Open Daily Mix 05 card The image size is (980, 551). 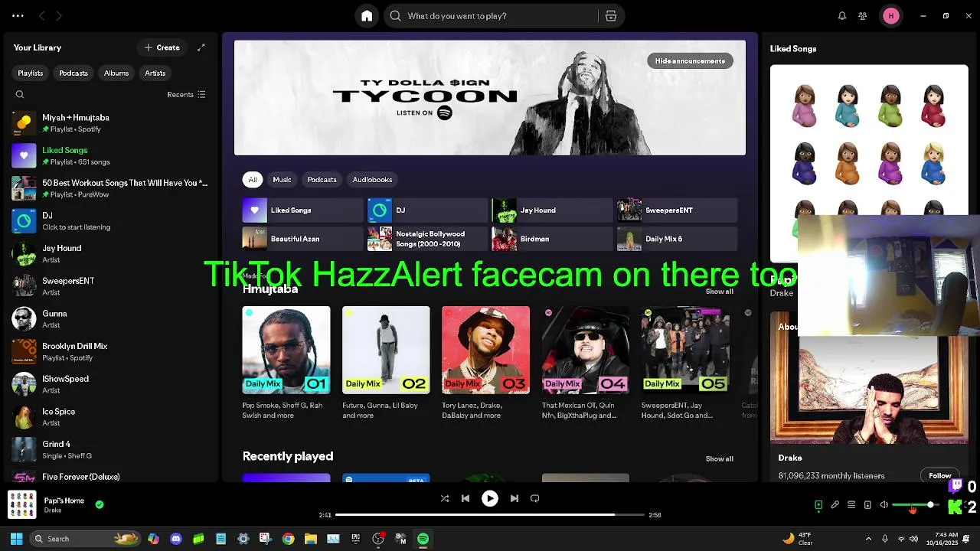point(685,364)
